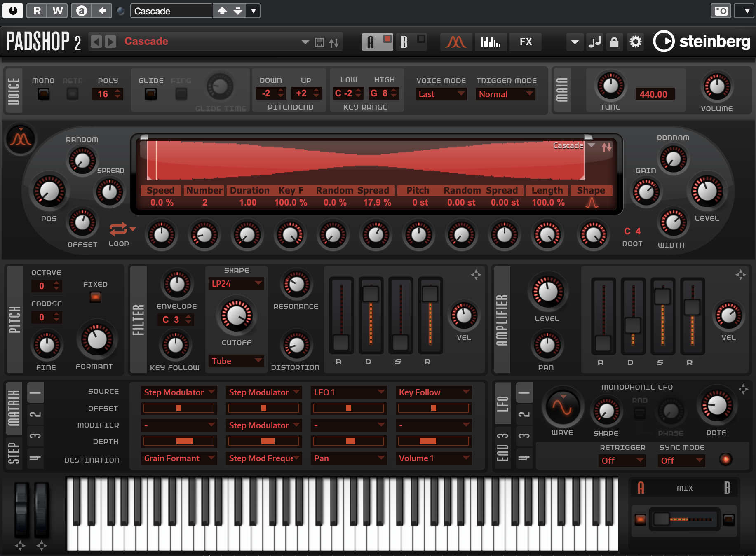This screenshot has height=556, width=756.
Task: Click the loop mode icon
Action: pos(118,229)
